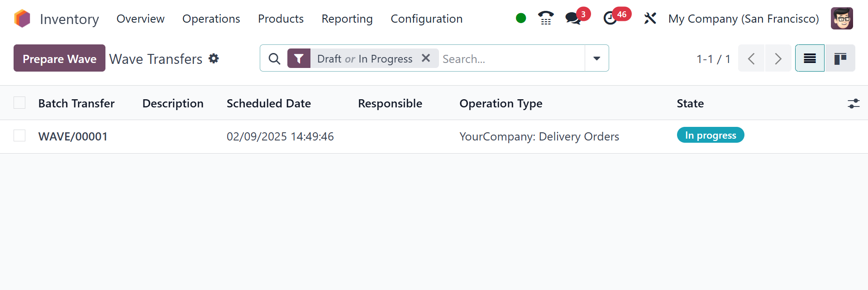Screen dimensions: 868x290
Task: Open the activities clock icon
Action: pyautogui.click(x=610, y=18)
